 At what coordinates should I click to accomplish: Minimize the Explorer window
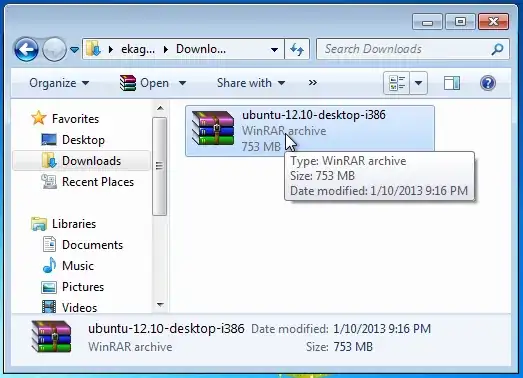(427, 22)
